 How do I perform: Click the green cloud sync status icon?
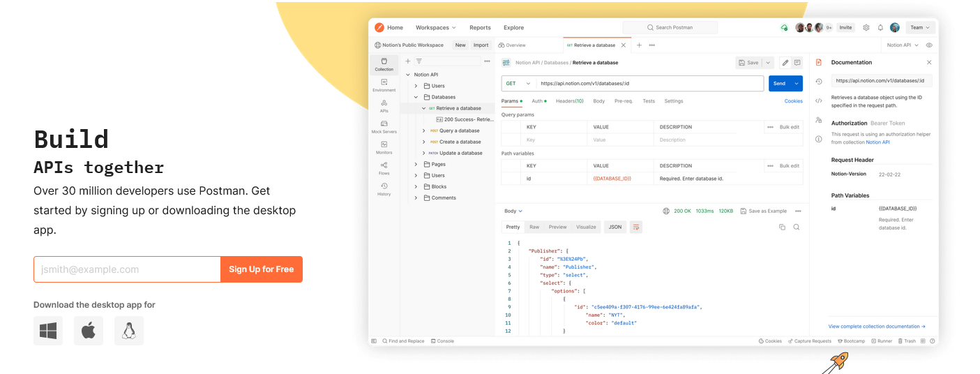pos(784,28)
